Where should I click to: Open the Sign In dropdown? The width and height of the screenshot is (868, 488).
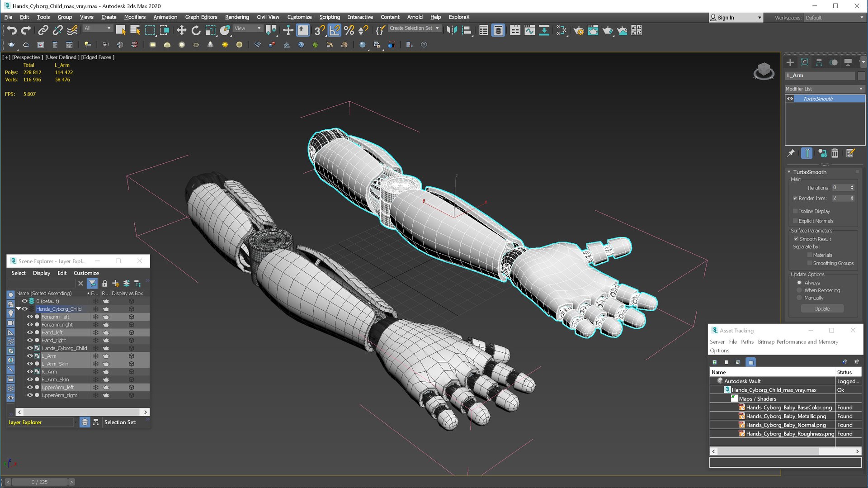coord(736,18)
